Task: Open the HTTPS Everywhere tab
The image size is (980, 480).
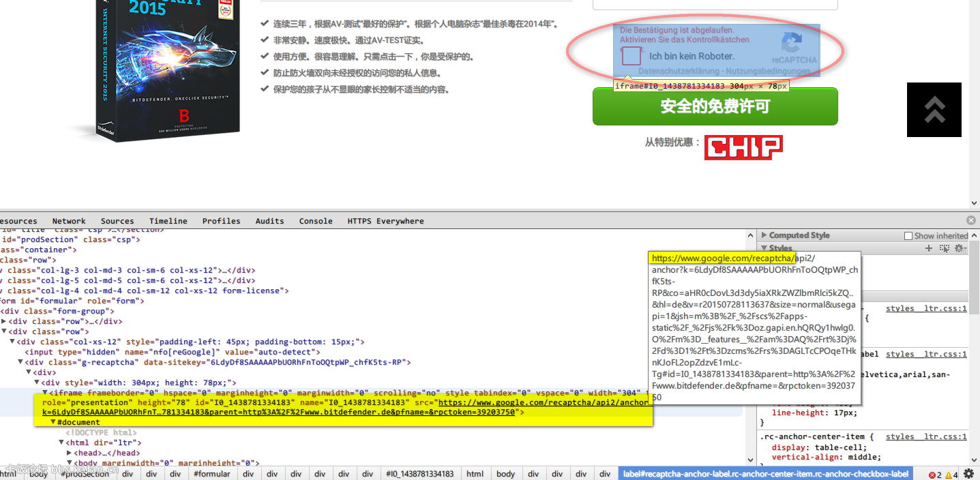Action: 385,221
